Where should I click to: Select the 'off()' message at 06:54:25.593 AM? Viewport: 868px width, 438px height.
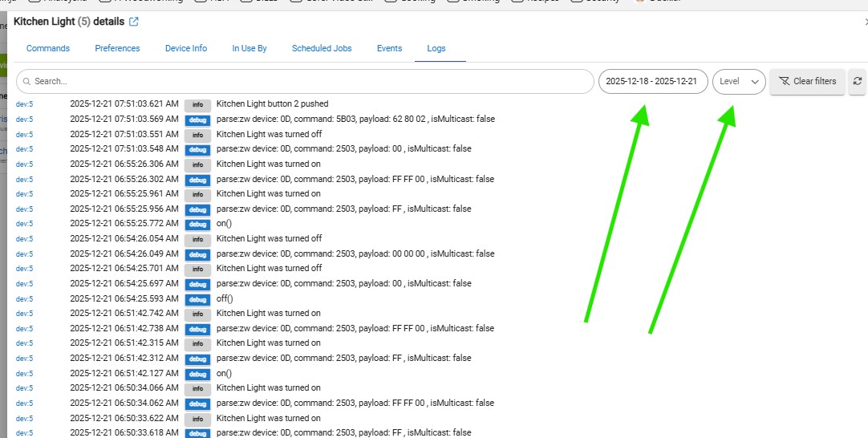tap(225, 298)
